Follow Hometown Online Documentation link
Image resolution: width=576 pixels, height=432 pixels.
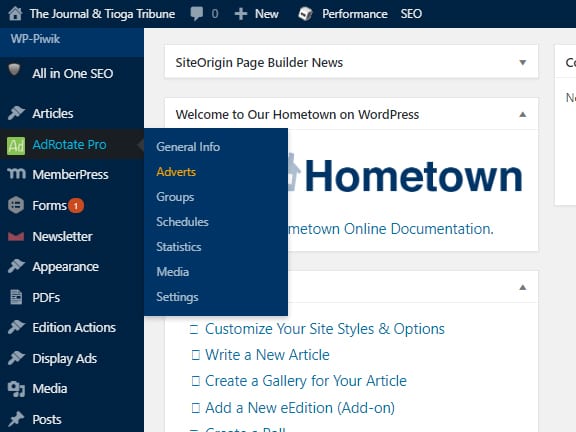[390, 229]
